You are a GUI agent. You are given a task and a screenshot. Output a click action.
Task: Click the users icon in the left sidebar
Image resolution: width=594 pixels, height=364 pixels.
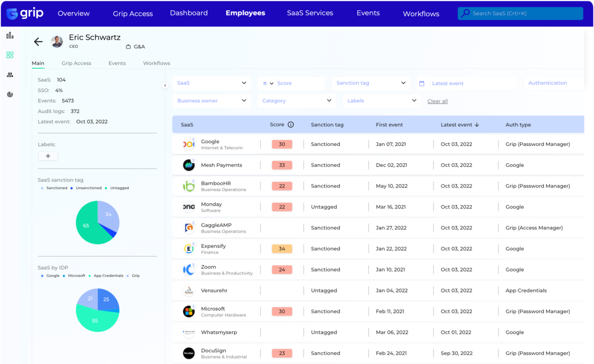point(10,75)
